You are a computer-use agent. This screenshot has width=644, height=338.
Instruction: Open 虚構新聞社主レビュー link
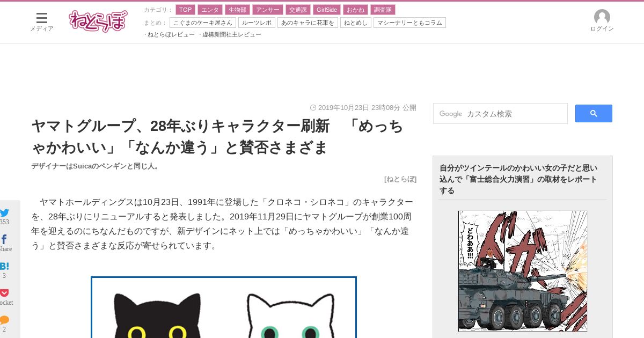tap(231, 34)
